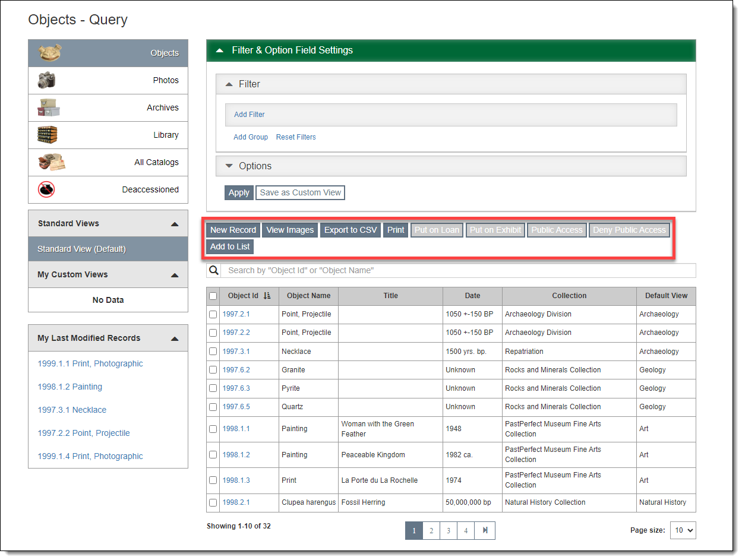Image resolution: width=742 pixels, height=560 pixels.
Task: Click the Add Group link
Action: [251, 137]
